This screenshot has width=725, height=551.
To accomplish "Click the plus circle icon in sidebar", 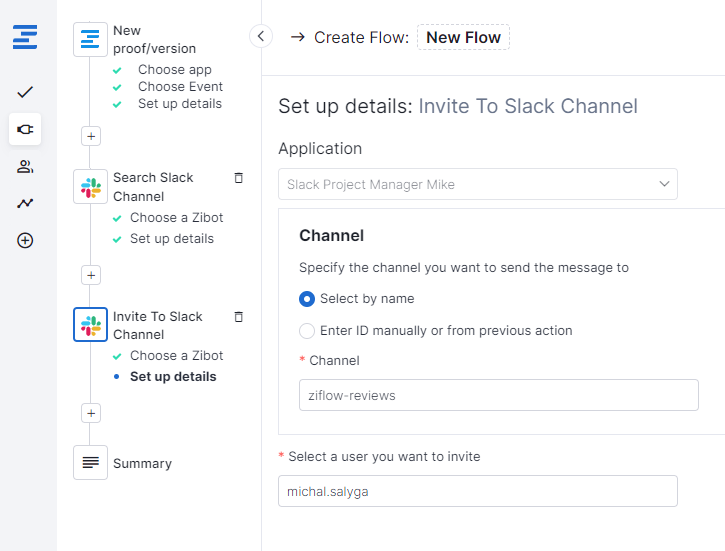I will pyautogui.click(x=25, y=240).
